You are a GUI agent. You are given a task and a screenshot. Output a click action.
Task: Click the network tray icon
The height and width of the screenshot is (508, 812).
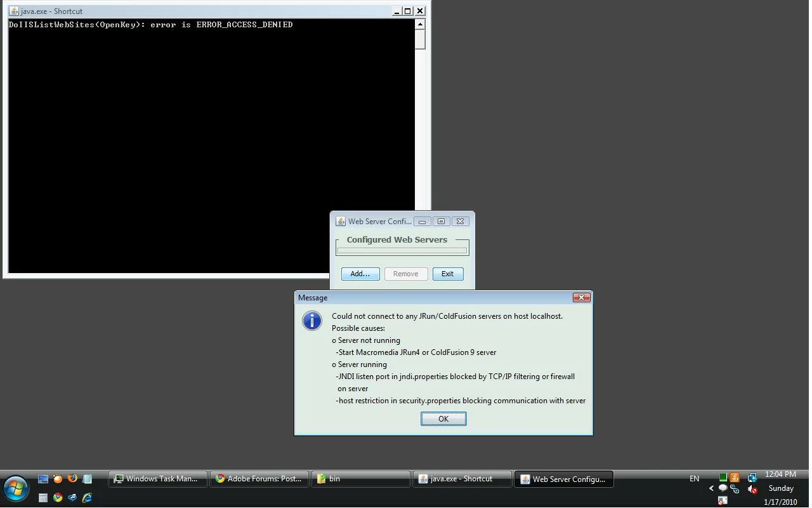[752, 478]
